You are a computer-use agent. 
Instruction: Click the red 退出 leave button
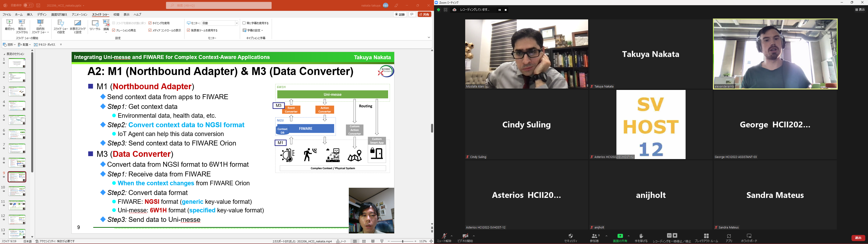point(858,238)
